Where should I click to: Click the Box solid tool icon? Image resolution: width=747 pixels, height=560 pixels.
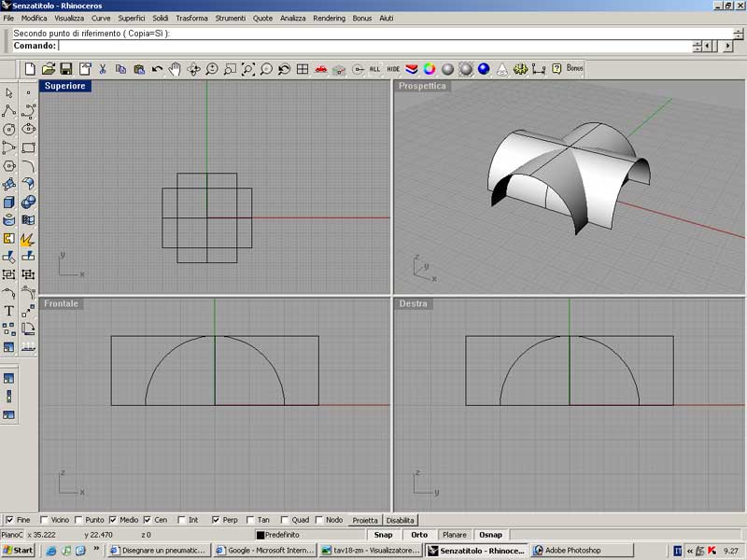click(9, 203)
